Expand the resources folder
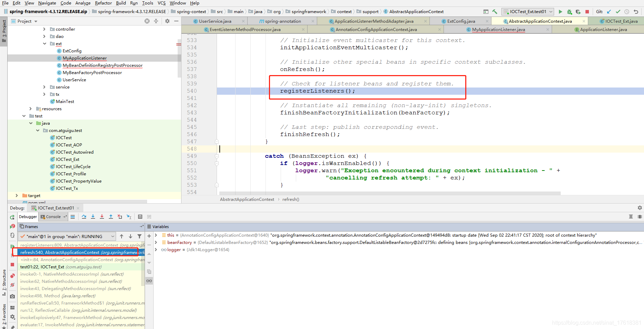Viewport: 644px width, 329px height. click(30, 109)
